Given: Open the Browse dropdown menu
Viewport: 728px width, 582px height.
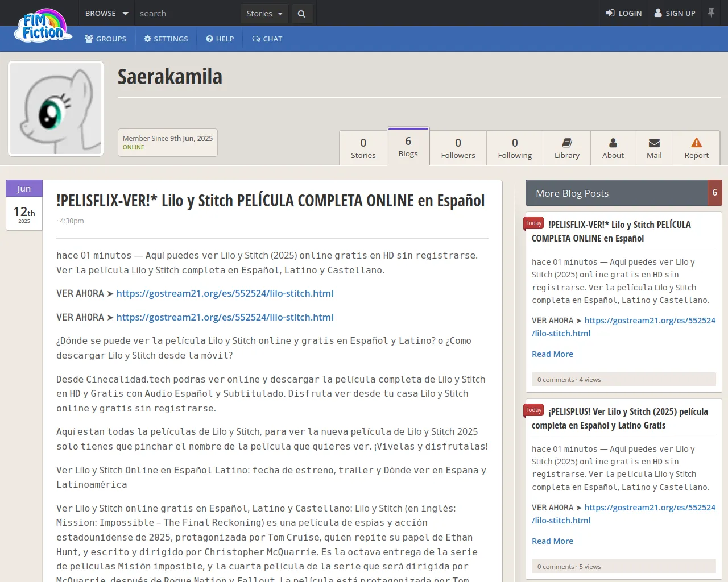Looking at the screenshot, I should [x=106, y=13].
